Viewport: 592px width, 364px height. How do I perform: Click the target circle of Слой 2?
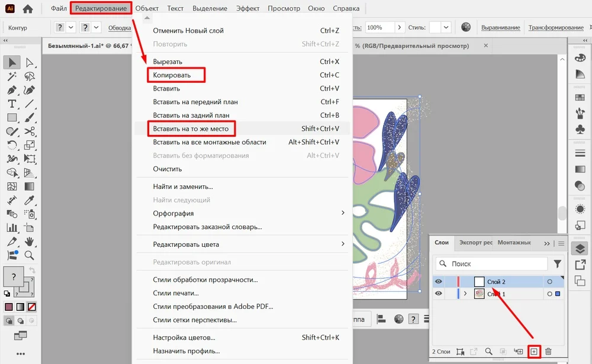tap(549, 282)
